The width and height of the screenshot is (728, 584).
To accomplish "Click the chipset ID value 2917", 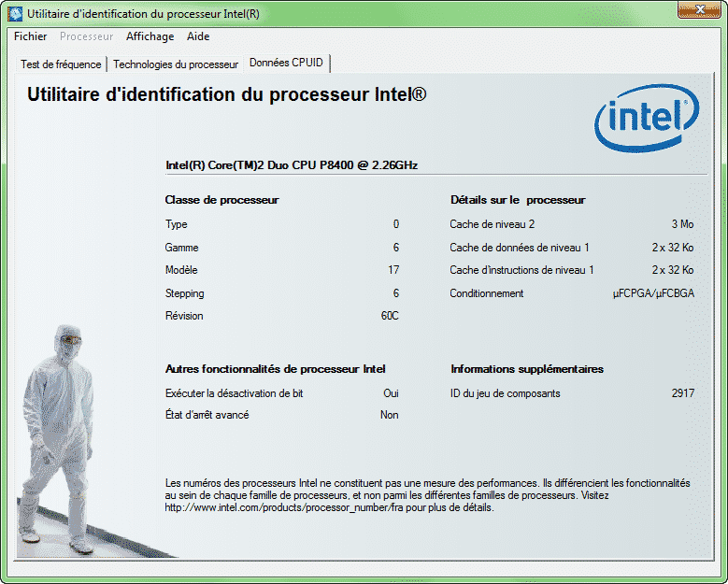I will [682, 393].
